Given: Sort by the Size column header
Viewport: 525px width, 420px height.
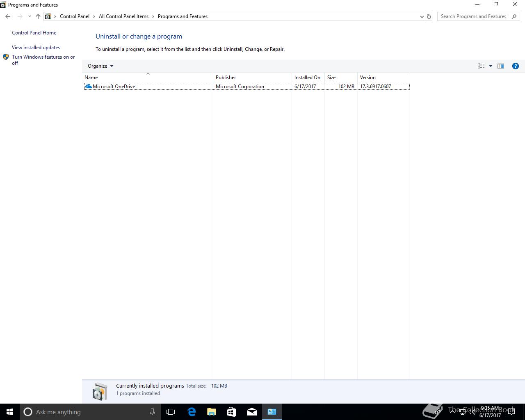Looking at the screenshot, I should [x=341, y=77].
